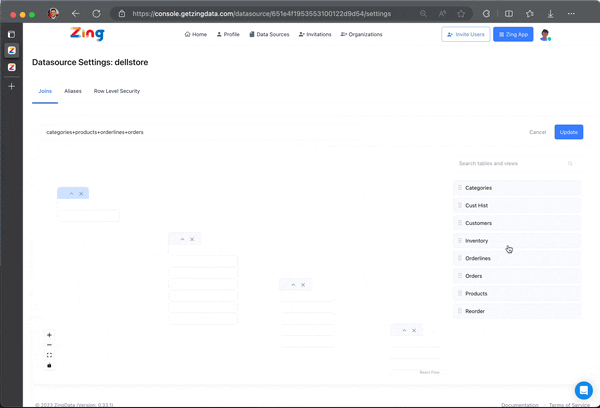Click the Update button

point(569,132)
